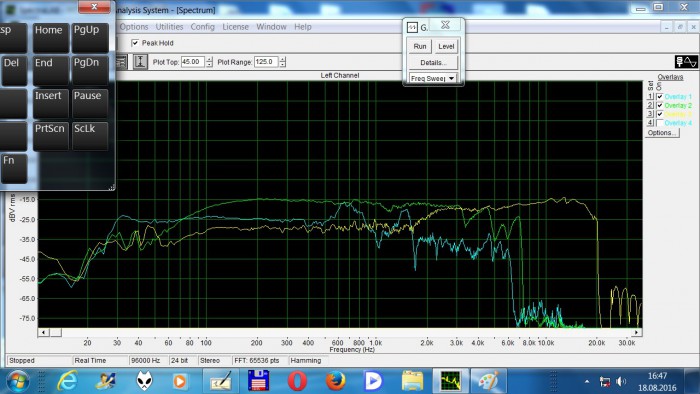Viewport: 700px width, 394px height.
Task: Click the vertical cursor marker toolbar icon
Action: (x=140, y=62)
